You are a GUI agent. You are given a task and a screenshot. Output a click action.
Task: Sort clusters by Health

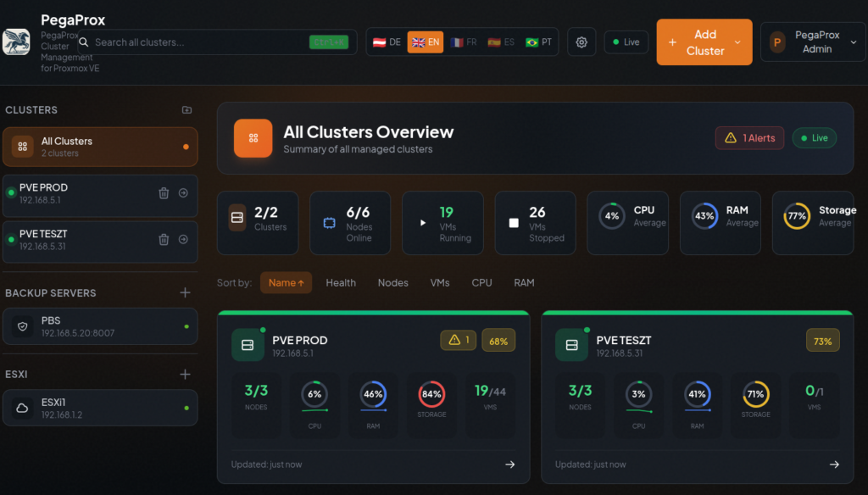pos(341,283)
